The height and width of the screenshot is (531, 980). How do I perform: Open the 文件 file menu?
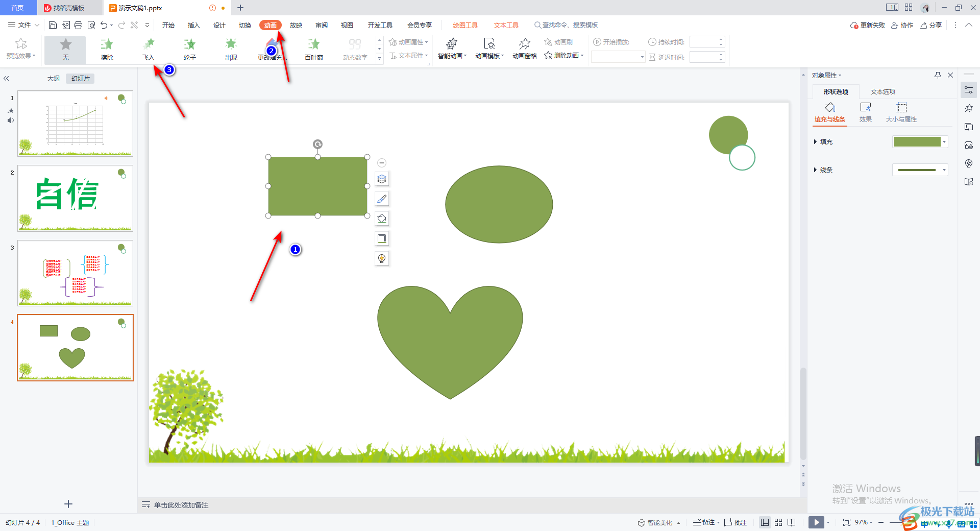[x=24, y=25]
